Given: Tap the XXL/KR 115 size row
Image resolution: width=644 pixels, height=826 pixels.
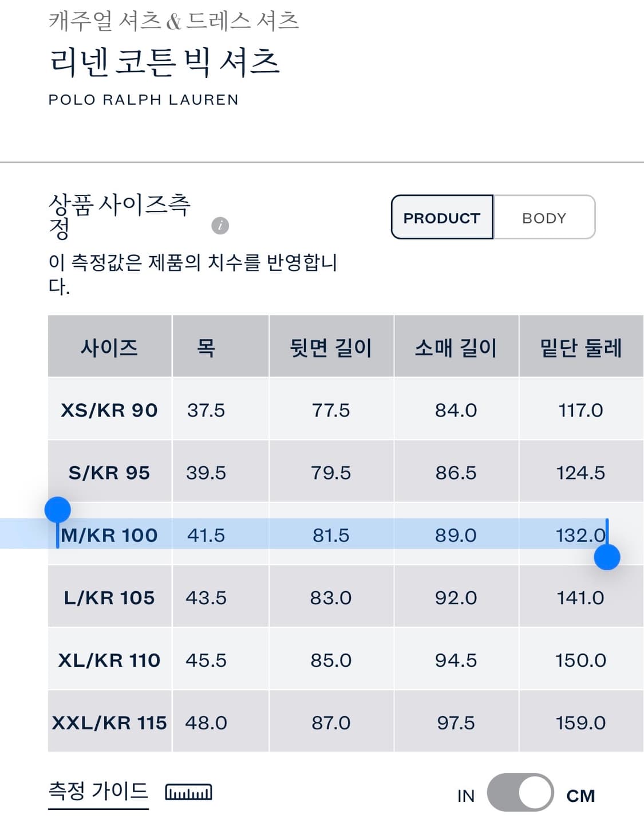Looking at the screenshot, I should 109,722.
